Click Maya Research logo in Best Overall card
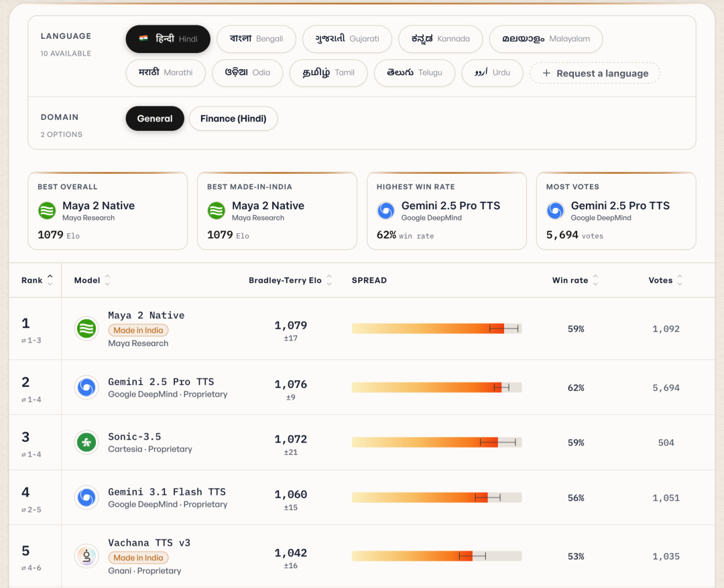724x588 pixels. pyautogui.click(x=47, y=211)
